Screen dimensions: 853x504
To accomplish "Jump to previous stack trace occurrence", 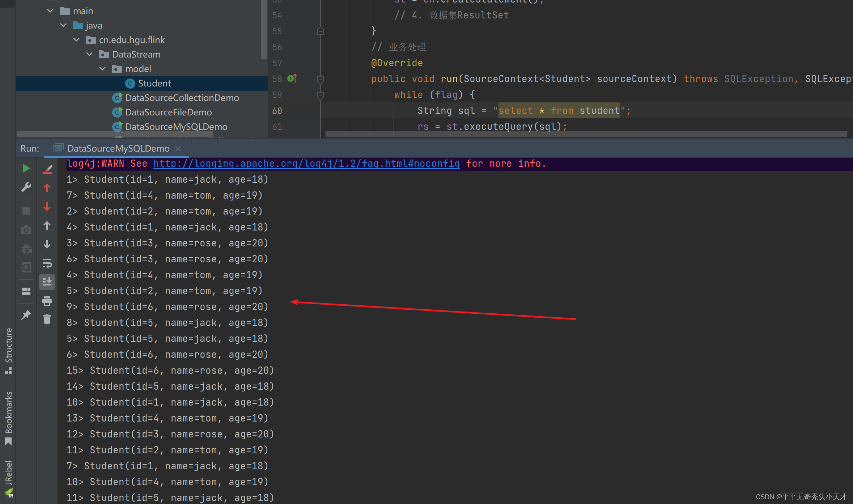I will (47, 188).
